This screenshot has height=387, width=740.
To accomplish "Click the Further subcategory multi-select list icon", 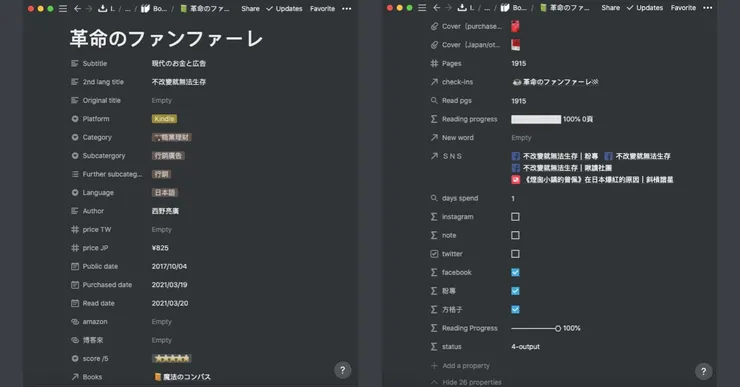I will [75, 174].
